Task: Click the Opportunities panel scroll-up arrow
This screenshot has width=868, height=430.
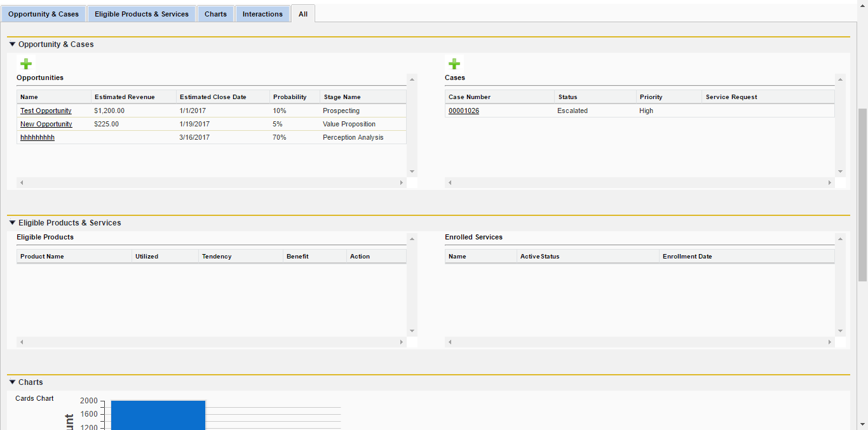Action: (x=412, y=79)
